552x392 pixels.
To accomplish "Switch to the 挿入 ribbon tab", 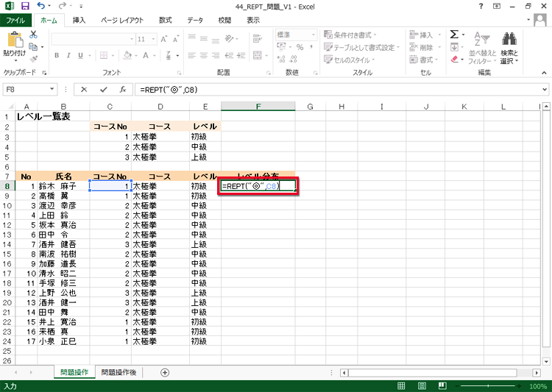I will tap(79, 20).
